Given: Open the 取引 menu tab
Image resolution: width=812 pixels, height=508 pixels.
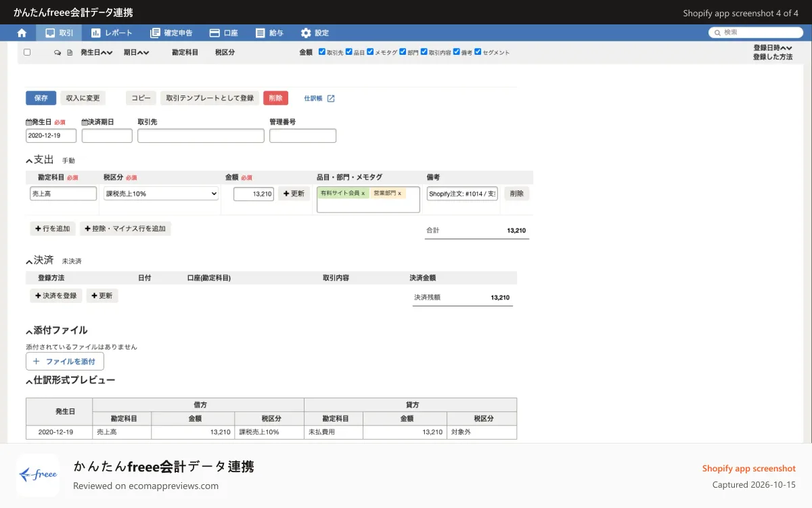Looking at the screenshot, I should pos(59,33).
